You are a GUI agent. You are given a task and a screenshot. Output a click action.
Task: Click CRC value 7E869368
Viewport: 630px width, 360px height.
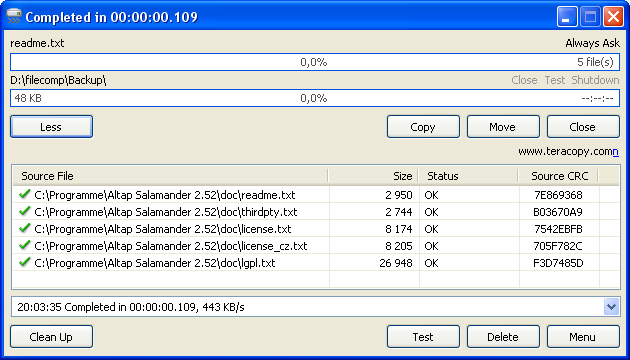558,195
